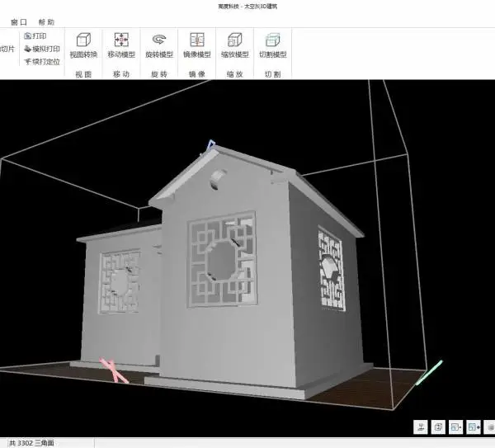This screenshot has width=495, height=448.
Task: Click the 缩放 ribbon group label
Action: 235,74
